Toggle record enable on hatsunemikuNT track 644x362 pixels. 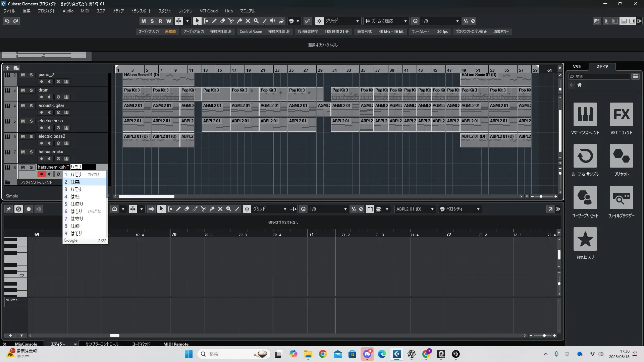click(41, 174)
